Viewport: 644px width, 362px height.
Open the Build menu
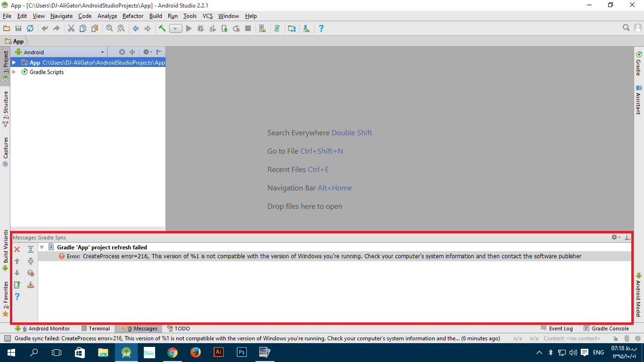click(x=156, y=16)
